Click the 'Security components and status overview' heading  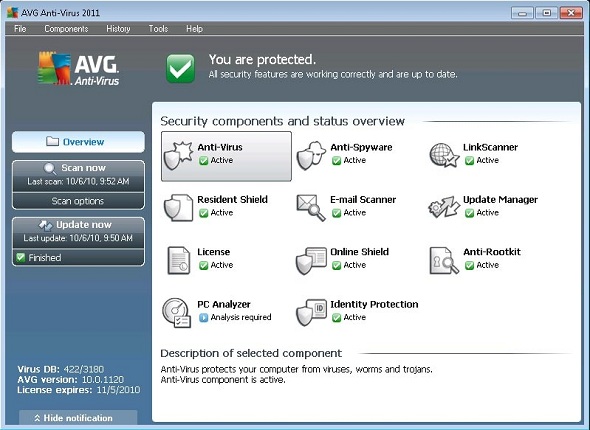pyautogui.click(x=282, y=121)
